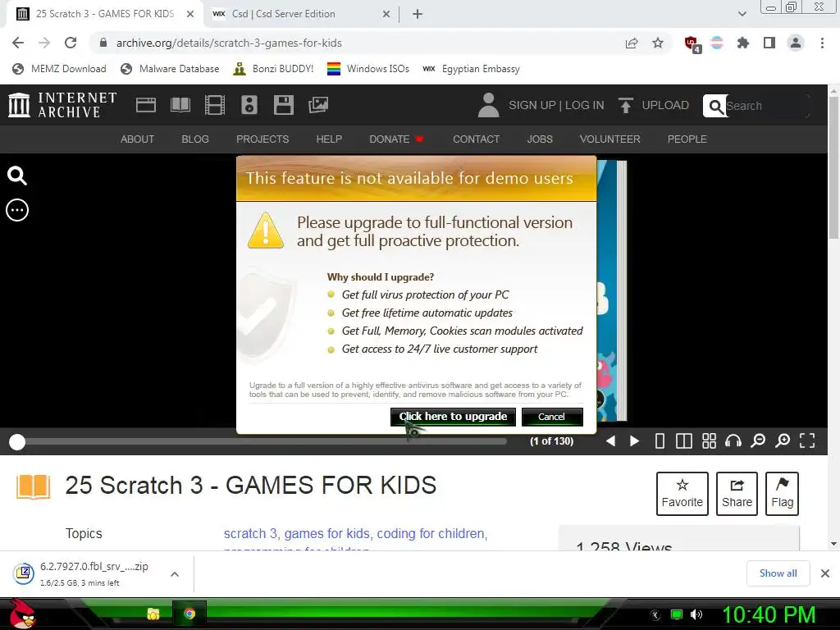Open the DONATE menu item
840x630 pixels.
pos(396,139)
